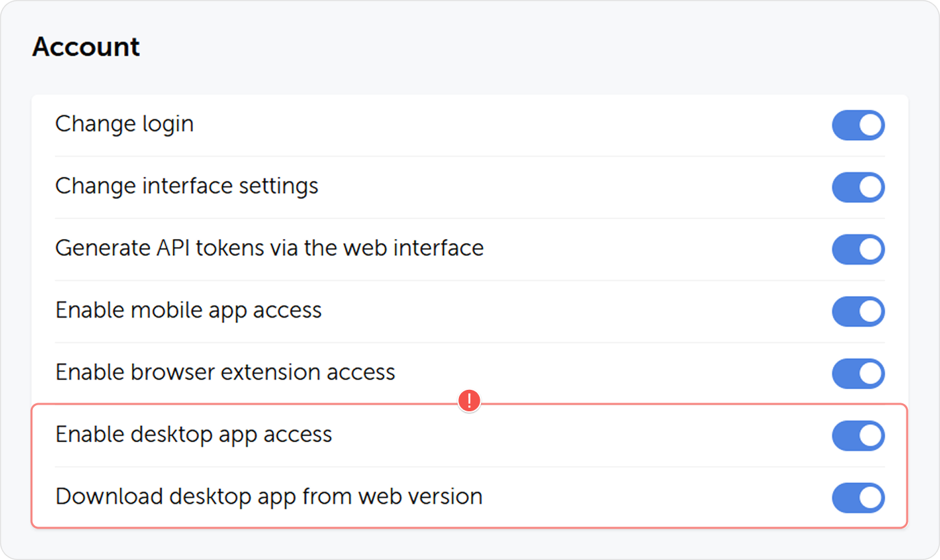Turn off Download desktop app from web version
Viewport: 940px width, 560px height.
click(858, 498)
